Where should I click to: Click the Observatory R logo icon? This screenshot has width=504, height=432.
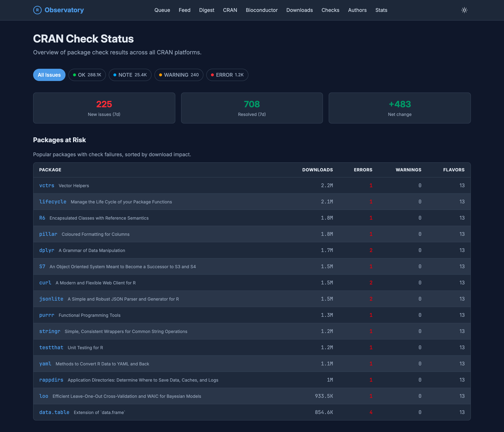[x=37, y=10]
